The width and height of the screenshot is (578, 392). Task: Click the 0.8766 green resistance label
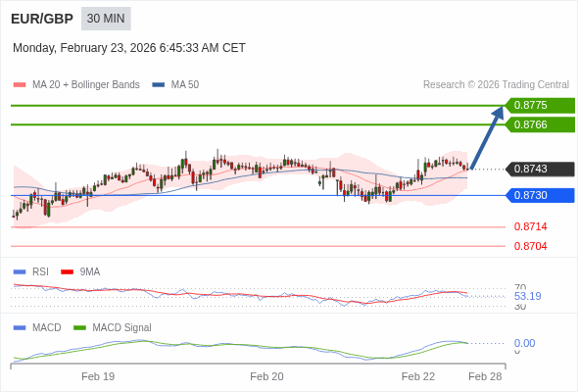(x=540, y=124)
